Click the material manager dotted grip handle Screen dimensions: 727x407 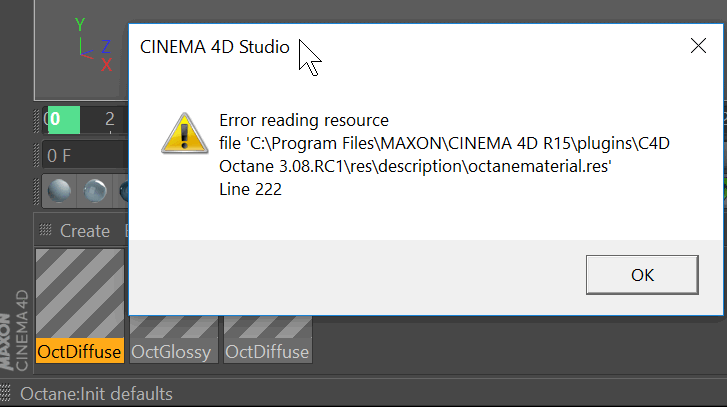(45, 230)
